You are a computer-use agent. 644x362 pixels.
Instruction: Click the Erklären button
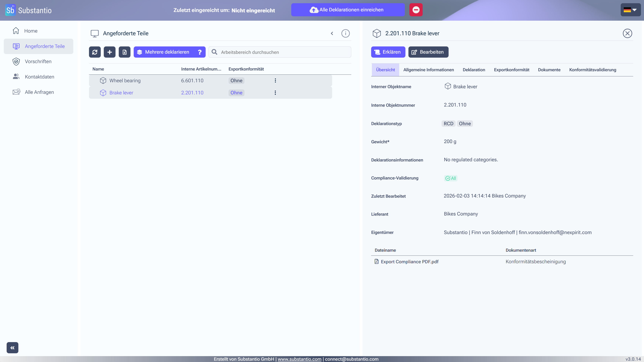point(388,52)
